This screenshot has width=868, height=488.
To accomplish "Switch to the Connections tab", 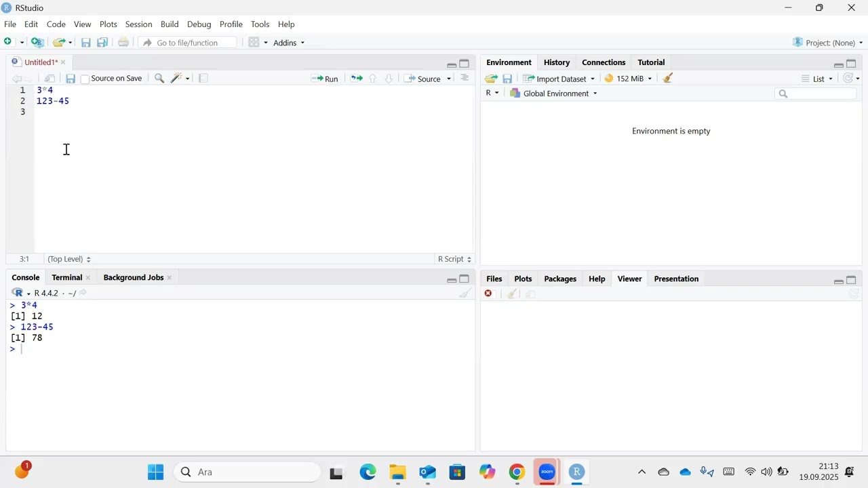I will pos(604,62).
